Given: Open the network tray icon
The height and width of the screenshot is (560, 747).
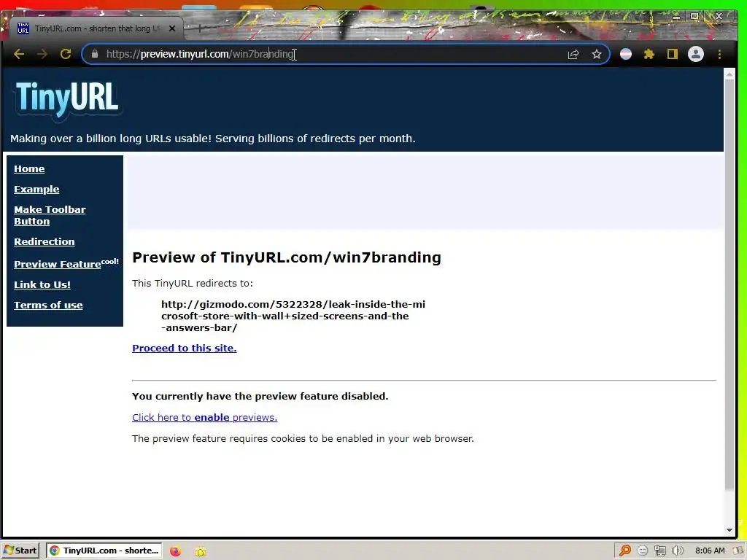Looking at the screenshot, I should [x=659, y=551].
